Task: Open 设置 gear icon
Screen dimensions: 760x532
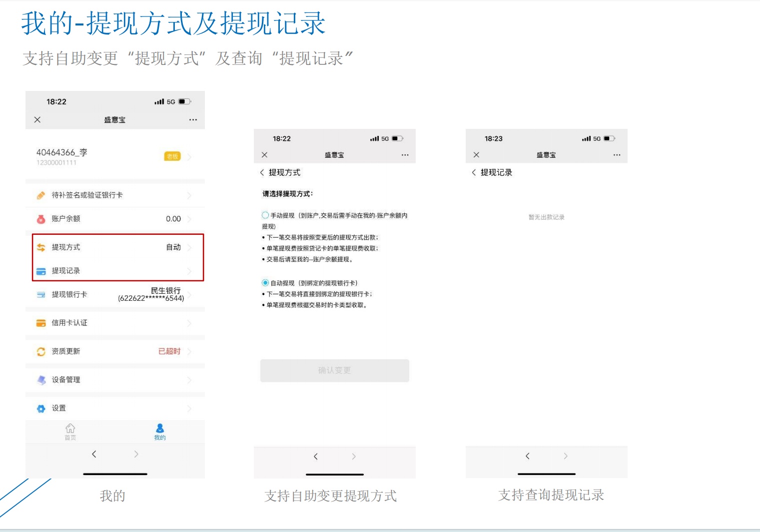Action: (41, 409)
